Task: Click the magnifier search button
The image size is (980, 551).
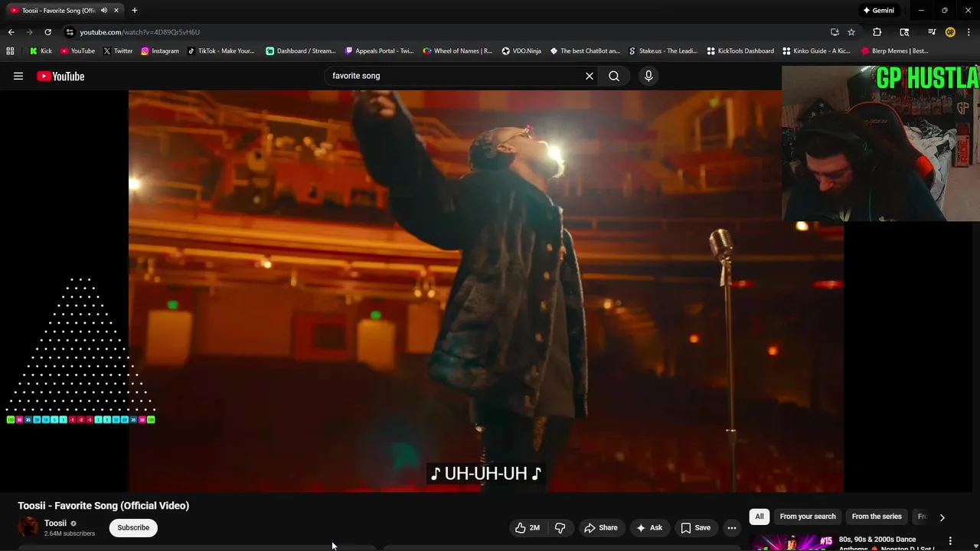Action: click(614, 76)
